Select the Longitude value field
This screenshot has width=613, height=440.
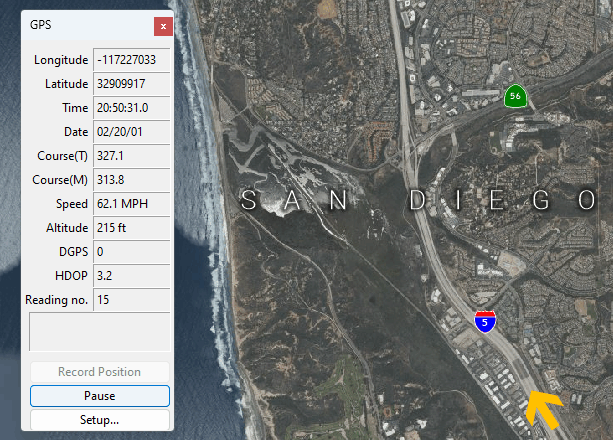coord(132,60)
